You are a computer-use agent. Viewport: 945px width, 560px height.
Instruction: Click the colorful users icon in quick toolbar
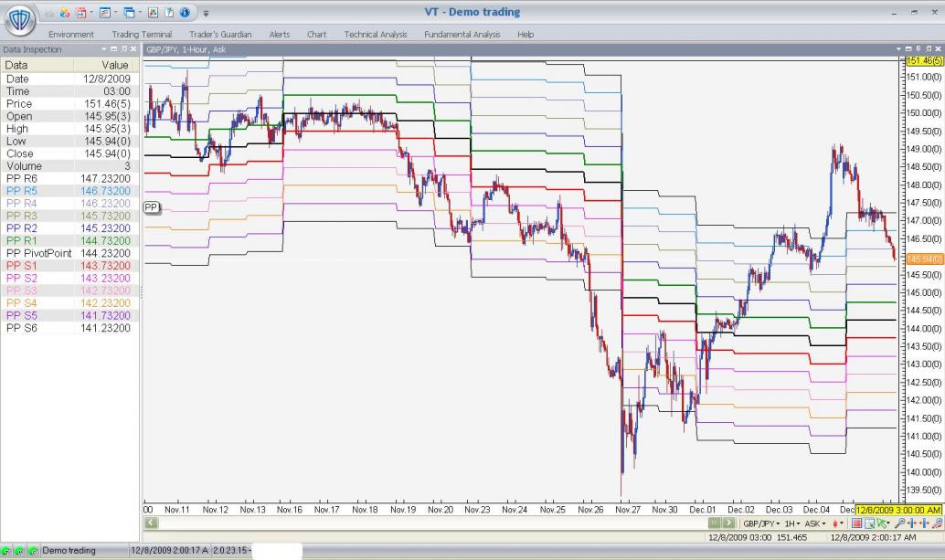click(65, 13)
